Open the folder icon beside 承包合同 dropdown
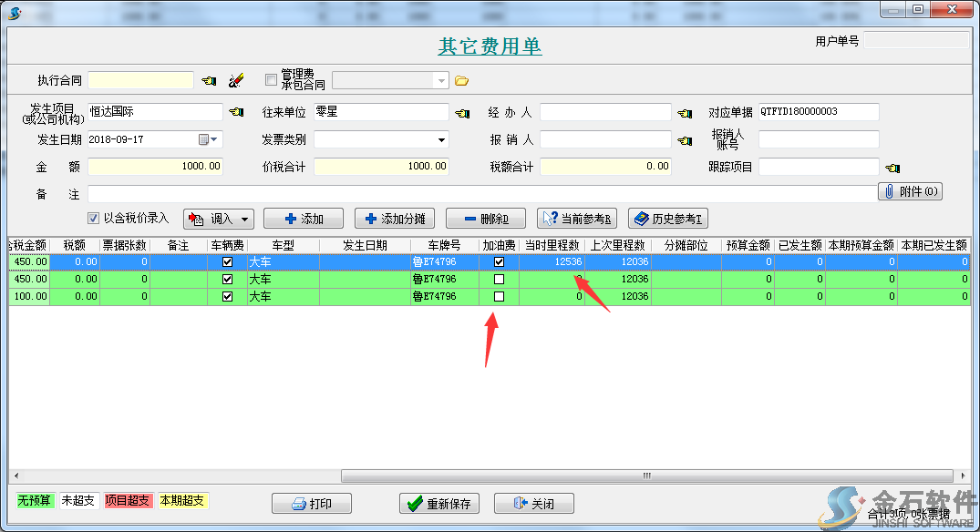The height and width of the screenshot is (532, 980). pyautogui.click(x=461, y=81)
